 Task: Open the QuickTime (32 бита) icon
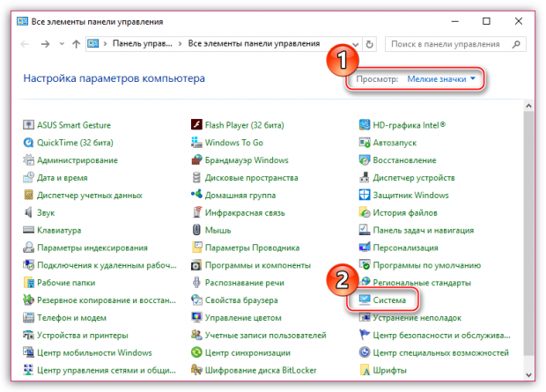click(x=29, y=143)
